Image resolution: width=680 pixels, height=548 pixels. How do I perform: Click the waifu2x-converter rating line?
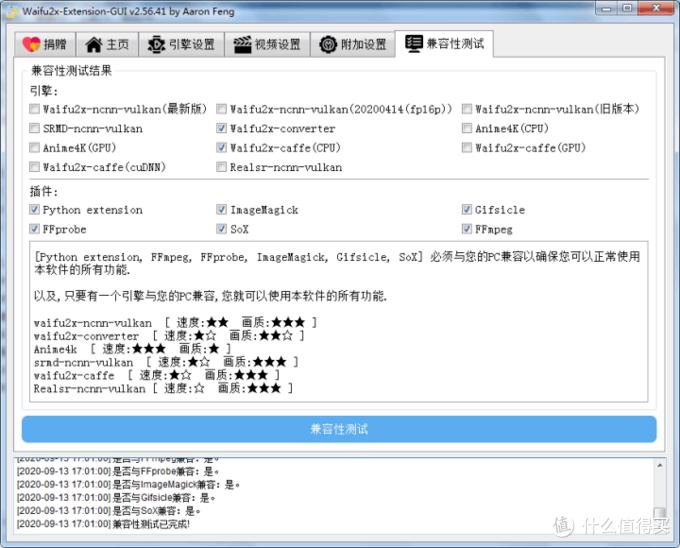pyautogui.click(x=169, y=336)
